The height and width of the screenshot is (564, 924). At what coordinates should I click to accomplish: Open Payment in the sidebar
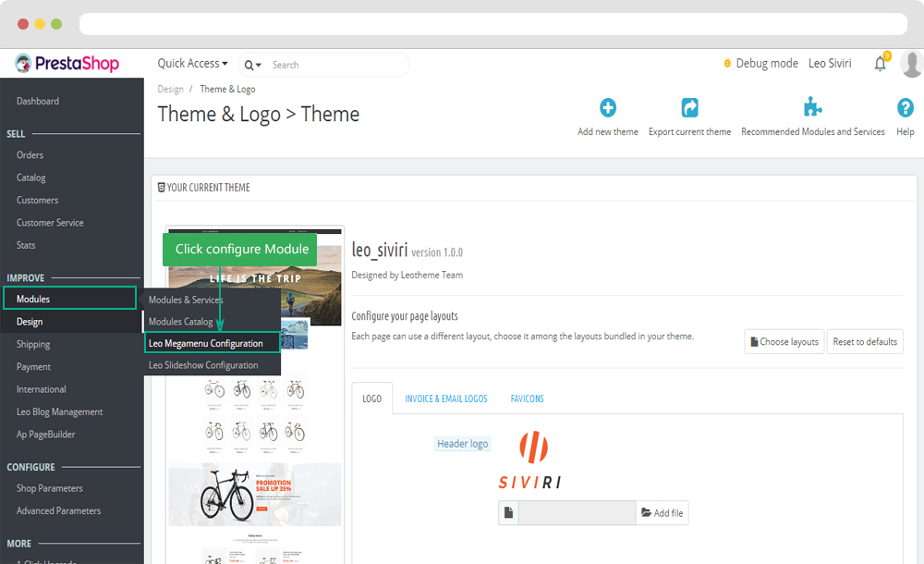point(33,366)
